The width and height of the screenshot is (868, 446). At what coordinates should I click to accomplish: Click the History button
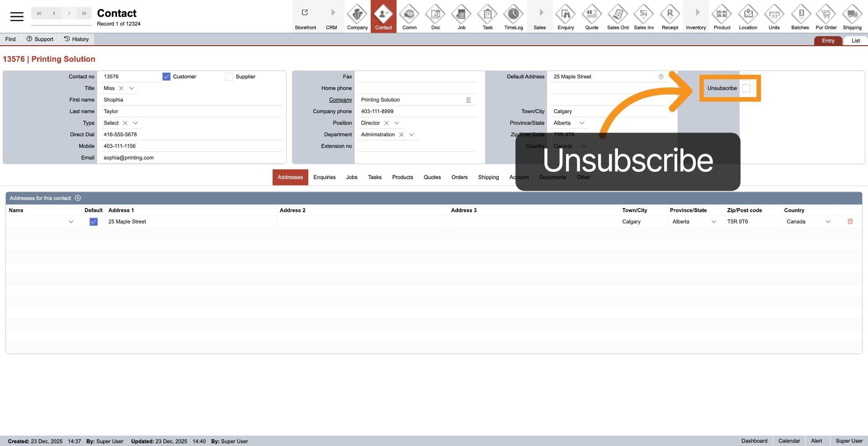[x=76, y=39]
